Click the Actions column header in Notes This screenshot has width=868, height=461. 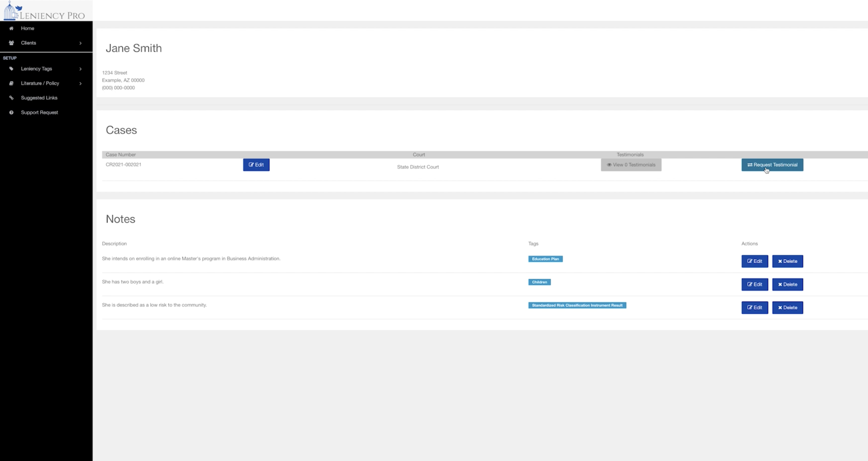pos(749,244)
